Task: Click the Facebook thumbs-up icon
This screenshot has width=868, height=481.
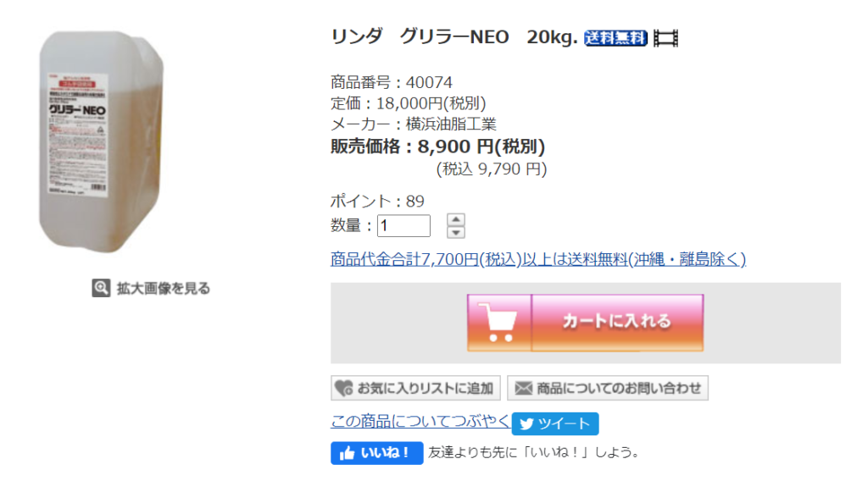Action: point(347,453)
